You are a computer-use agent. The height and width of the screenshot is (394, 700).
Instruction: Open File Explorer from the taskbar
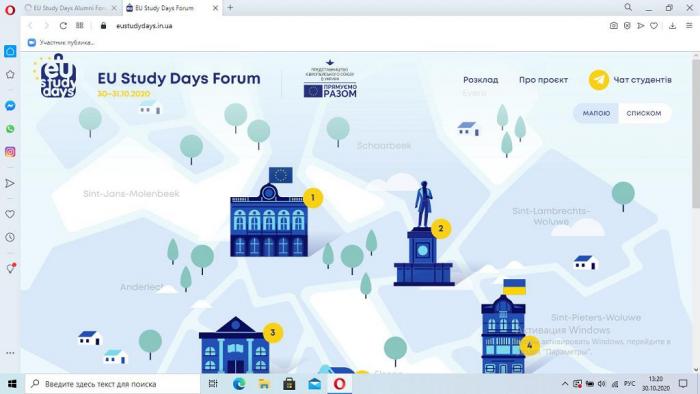(264, 384)
